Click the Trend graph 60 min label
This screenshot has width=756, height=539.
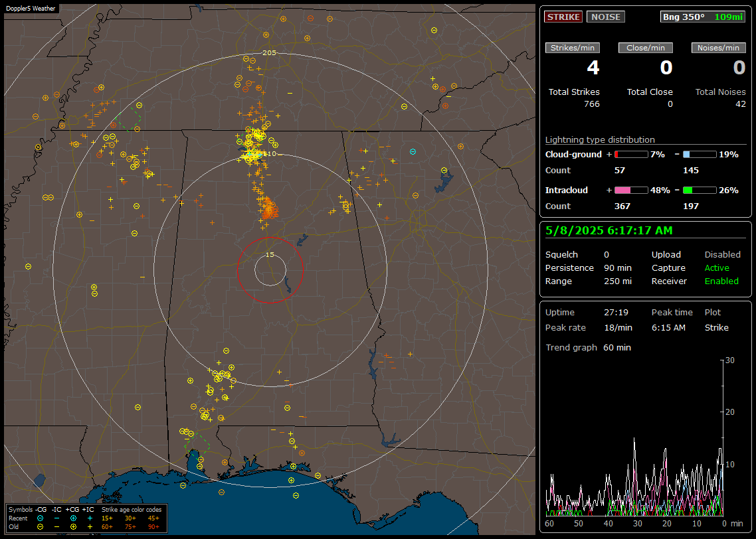coord(588,348)
